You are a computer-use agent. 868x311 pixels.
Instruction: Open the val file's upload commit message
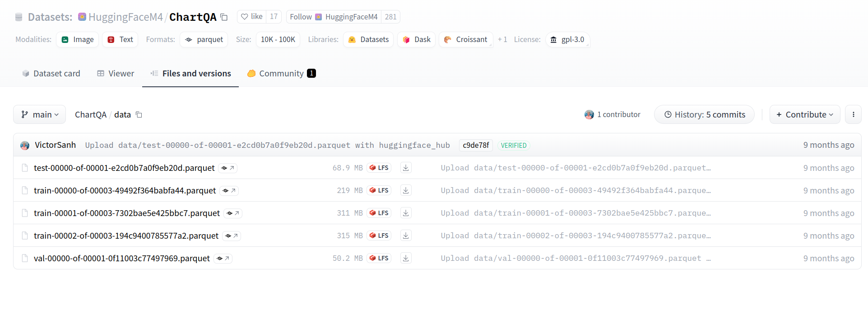coord(576,258)
